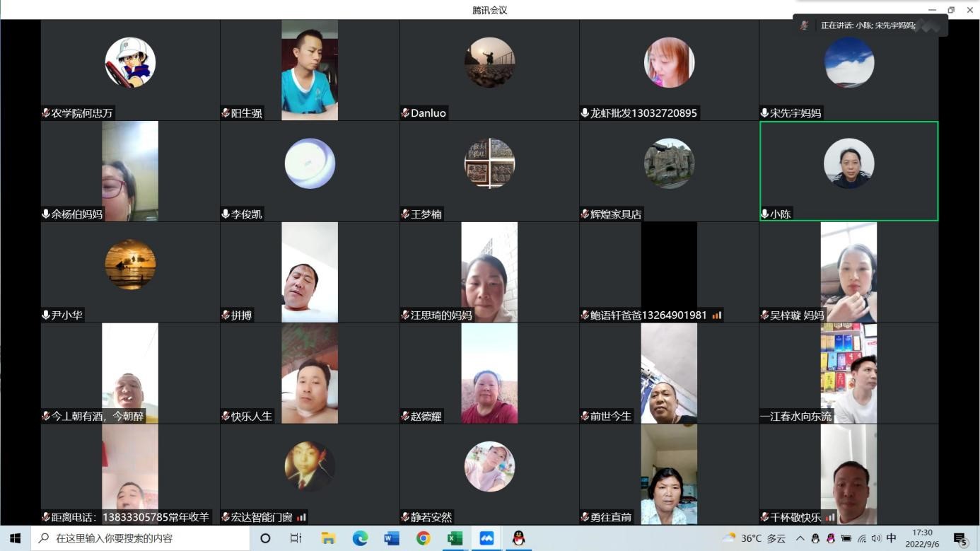The width and height of the screenshot is (980, 551).
Task: Toggle the 中 input method indicator
Action: point(892,538)
